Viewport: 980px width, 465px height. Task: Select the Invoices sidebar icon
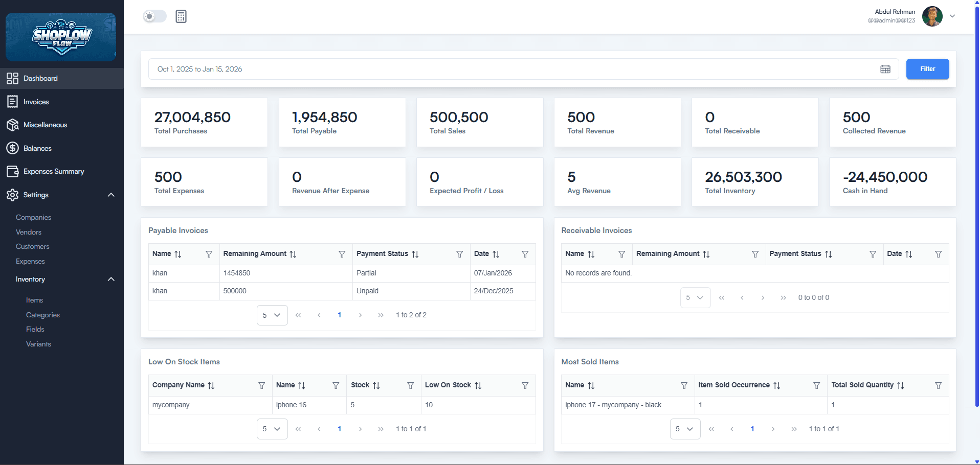click(13, 101)
